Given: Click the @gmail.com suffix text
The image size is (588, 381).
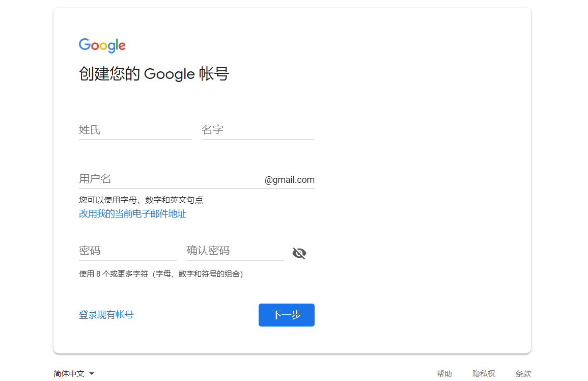Looking at the screenshot, I should click(290, 180).
